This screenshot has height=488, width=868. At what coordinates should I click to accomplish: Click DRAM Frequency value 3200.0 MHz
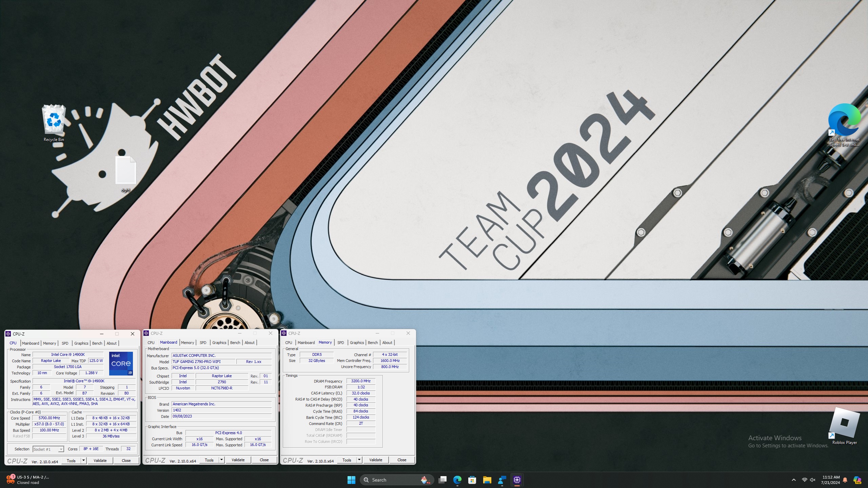361,381
